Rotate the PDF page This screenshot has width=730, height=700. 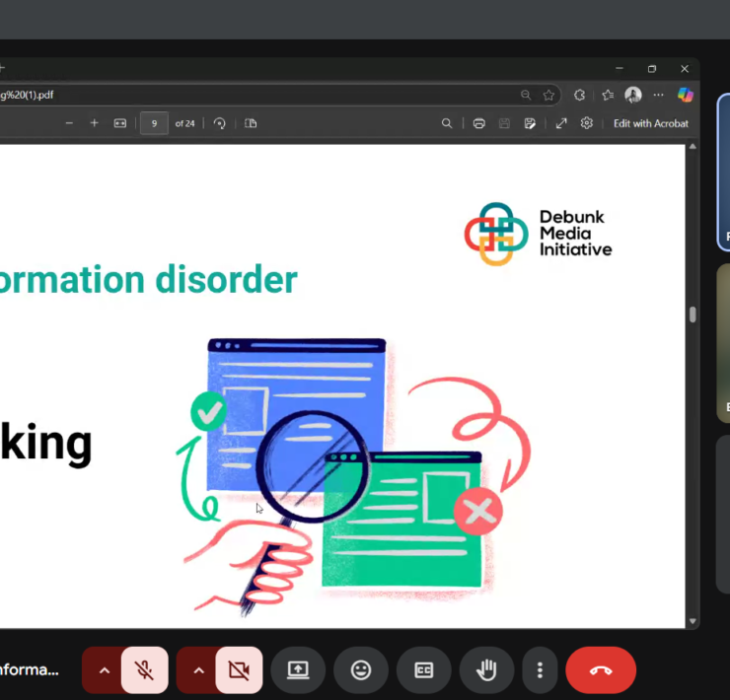coord(219,123)
